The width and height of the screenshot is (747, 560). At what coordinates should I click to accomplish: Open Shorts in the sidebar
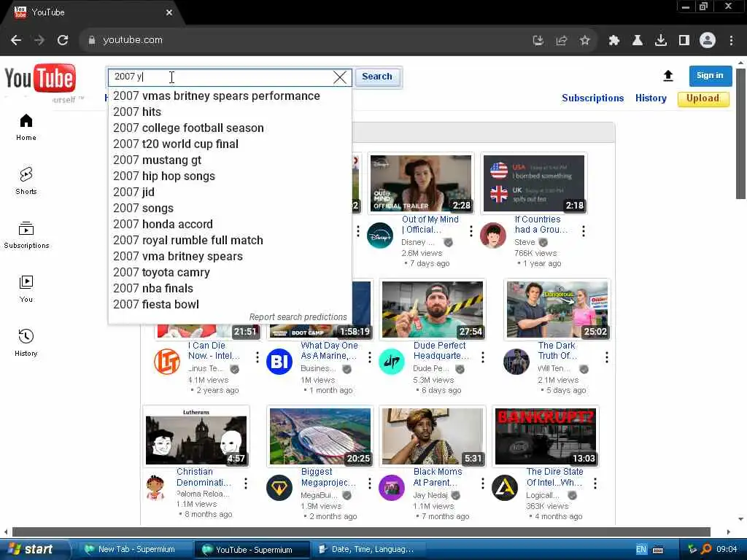[26, 181]
